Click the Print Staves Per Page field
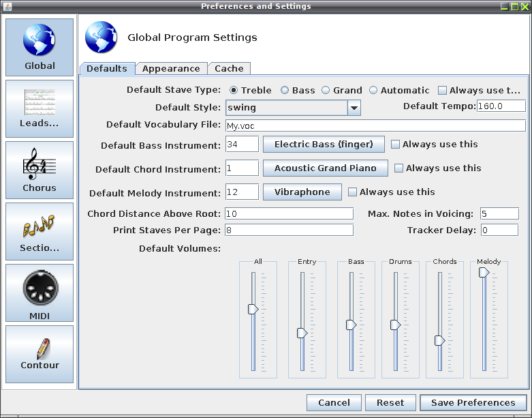The image size is (532, 418). [290, 230]
